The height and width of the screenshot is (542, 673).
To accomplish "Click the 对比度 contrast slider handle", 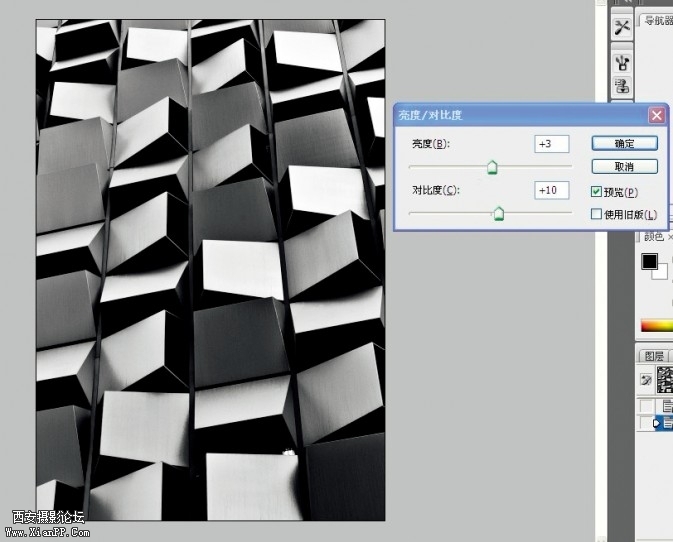I will click(498, 213).
